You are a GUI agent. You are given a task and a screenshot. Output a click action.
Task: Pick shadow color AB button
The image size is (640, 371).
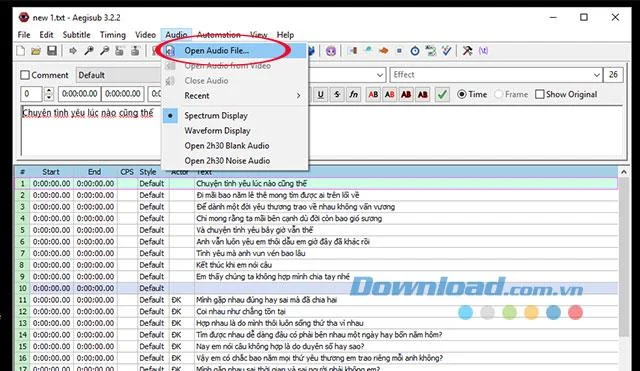point(422,95)
